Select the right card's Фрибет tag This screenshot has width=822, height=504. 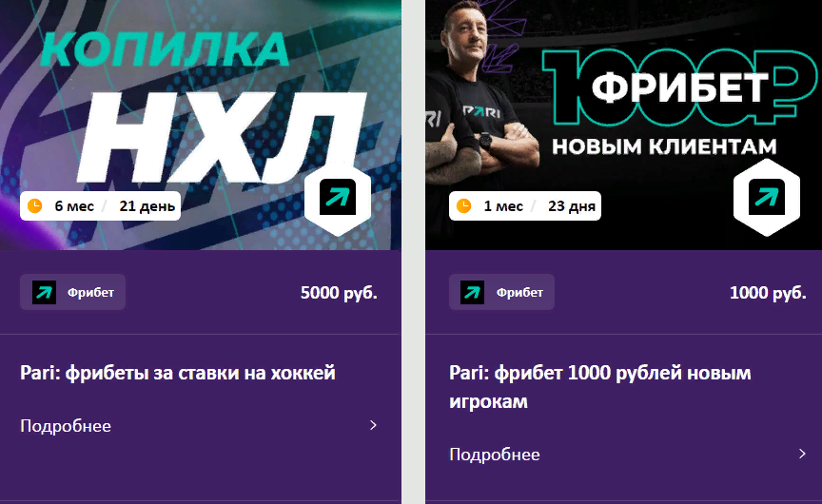(501, 292)
